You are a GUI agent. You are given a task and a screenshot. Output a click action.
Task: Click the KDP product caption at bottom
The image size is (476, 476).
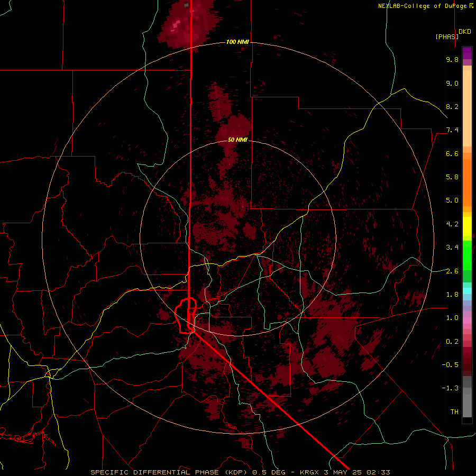pos(240,472)
